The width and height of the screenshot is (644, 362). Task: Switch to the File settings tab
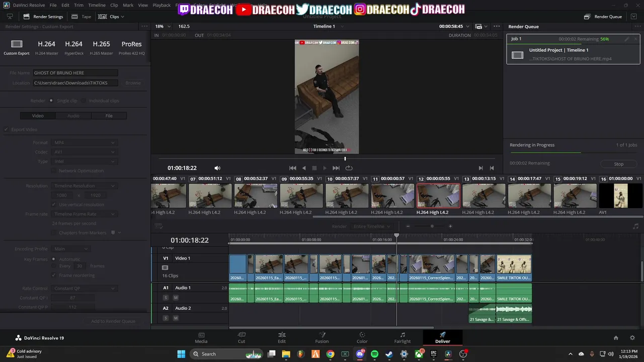109,116
